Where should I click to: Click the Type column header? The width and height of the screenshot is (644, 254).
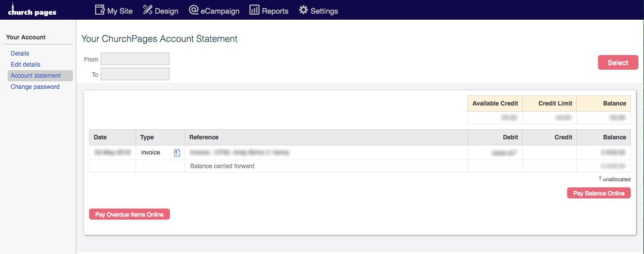[x=160, y=137]
